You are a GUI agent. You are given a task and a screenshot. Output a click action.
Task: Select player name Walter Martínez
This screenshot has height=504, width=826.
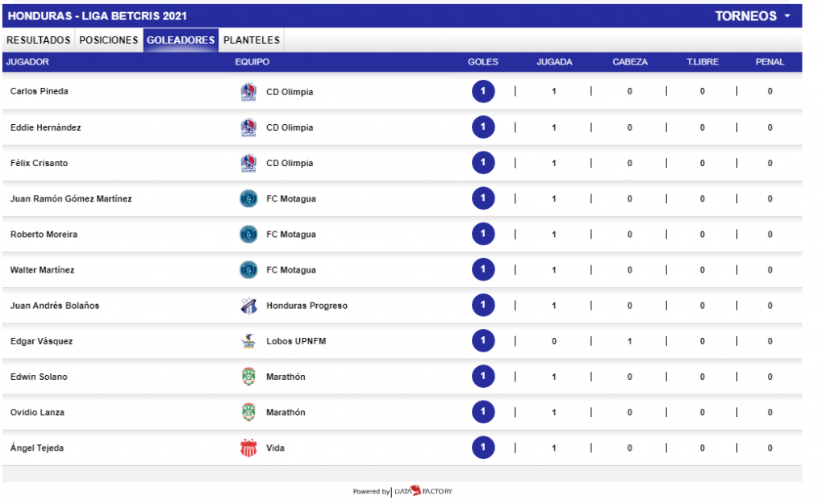tap(42, 269)
